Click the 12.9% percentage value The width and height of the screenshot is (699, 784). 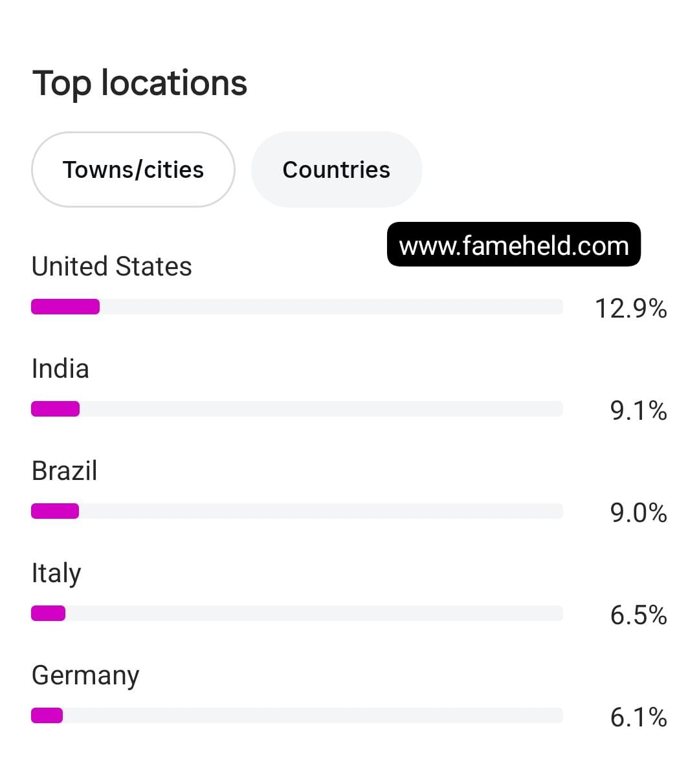630,309
